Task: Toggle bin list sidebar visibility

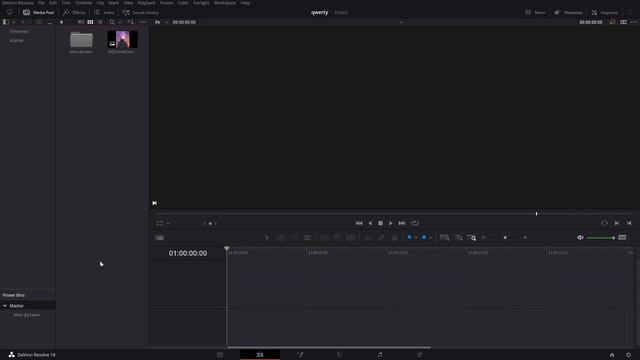Action: (x=5, y=22)
